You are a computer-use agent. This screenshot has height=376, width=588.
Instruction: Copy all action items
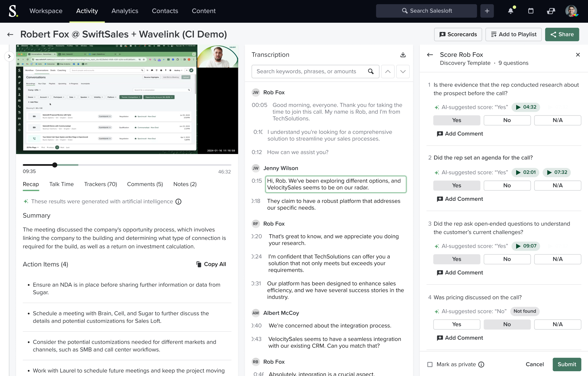(211, 264)
